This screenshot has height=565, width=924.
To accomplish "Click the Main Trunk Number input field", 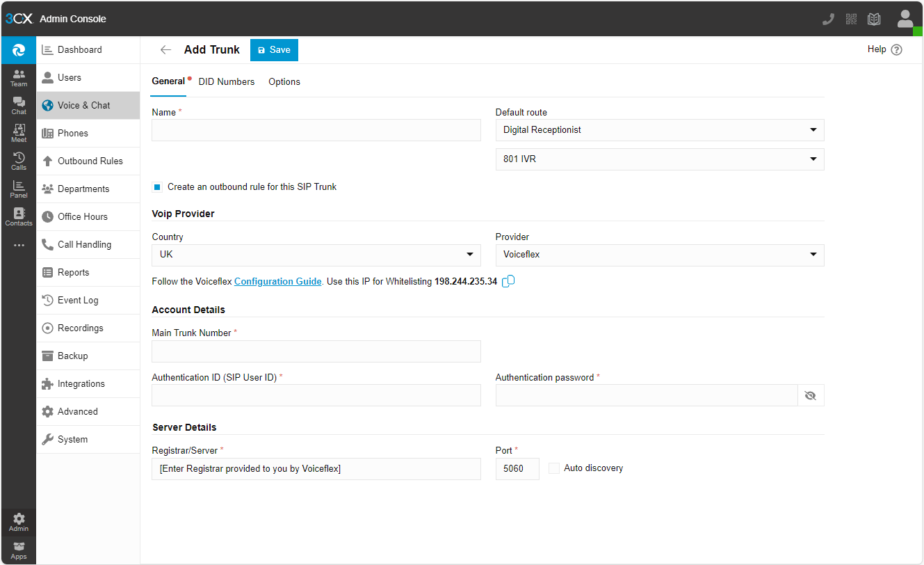I will [316, 351].
